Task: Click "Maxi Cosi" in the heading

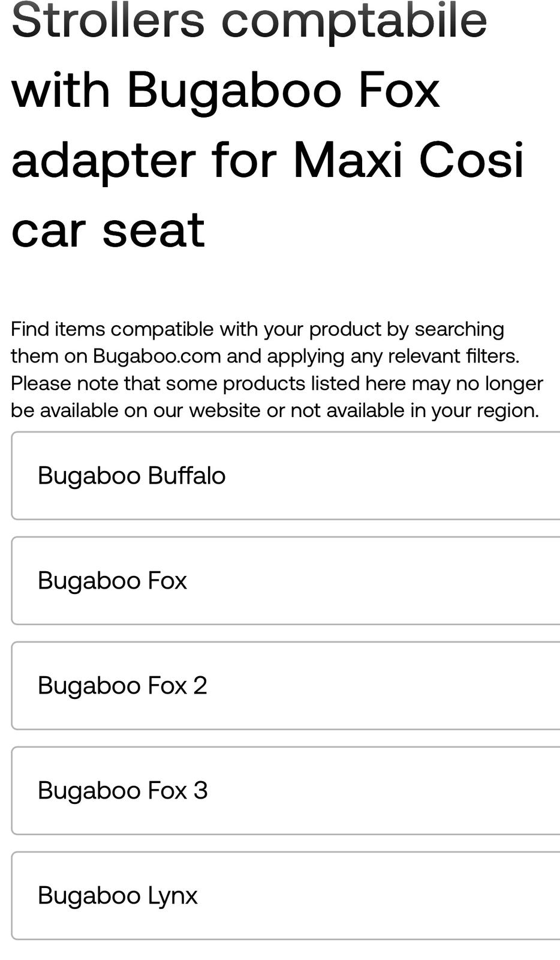Action: (x=408, y=160)
